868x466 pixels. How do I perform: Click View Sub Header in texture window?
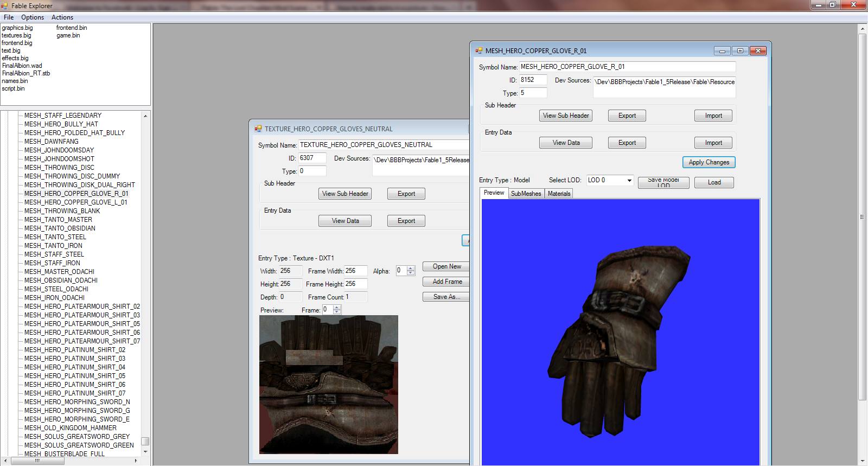345,194
